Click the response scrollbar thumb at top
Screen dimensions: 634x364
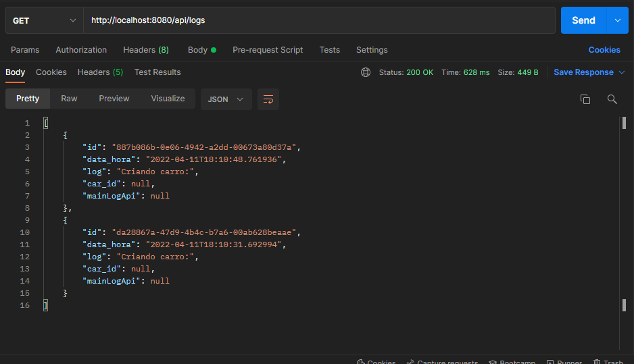click(624, 123)
